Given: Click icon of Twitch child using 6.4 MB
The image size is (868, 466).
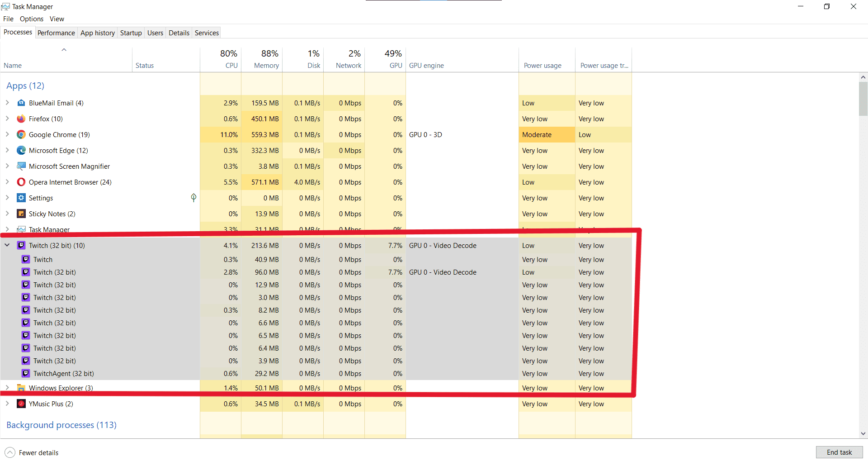Looking at the screenshot, I should (x=26, y=348).
